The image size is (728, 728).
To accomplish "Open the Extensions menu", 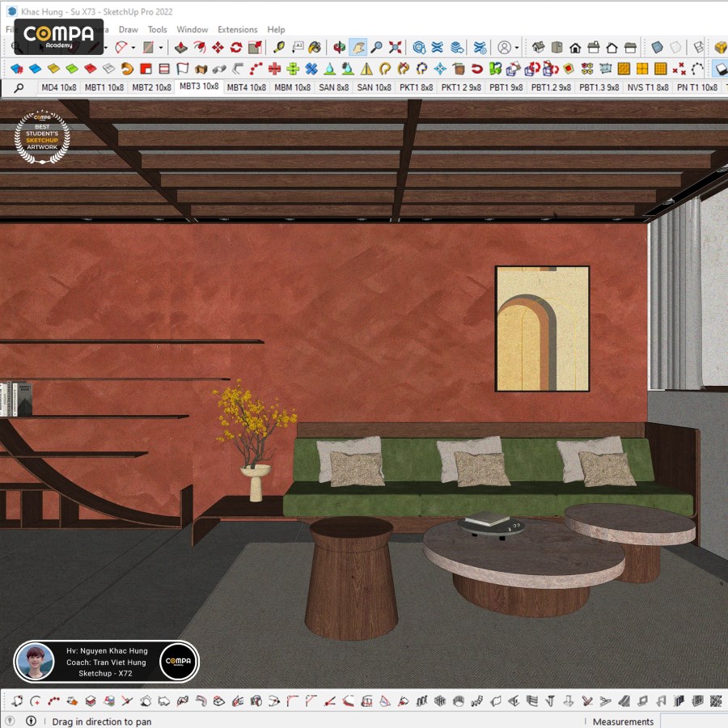I will pyautogui.click(x=237, y=29).
